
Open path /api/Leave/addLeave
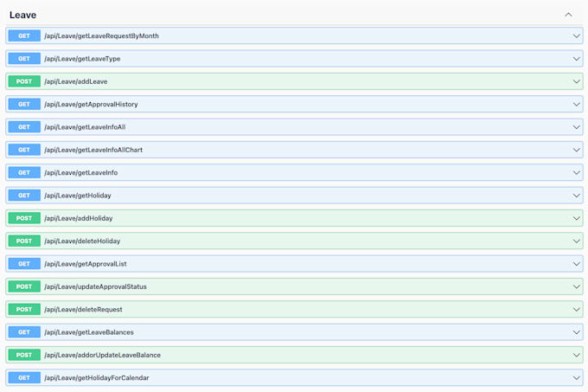coord(76,81)
